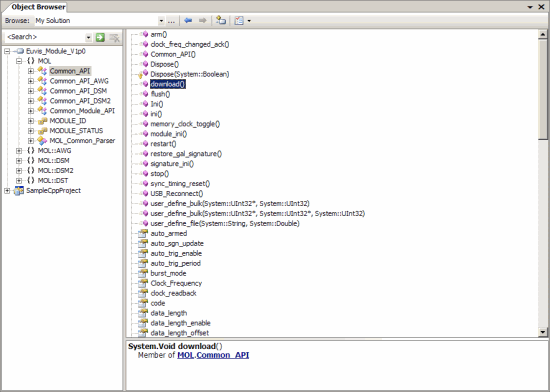Click the property icon beside Clock_Frequency
Image resolution: width=550 pixels, height=392 pixels.
click(x=143, y=283)
